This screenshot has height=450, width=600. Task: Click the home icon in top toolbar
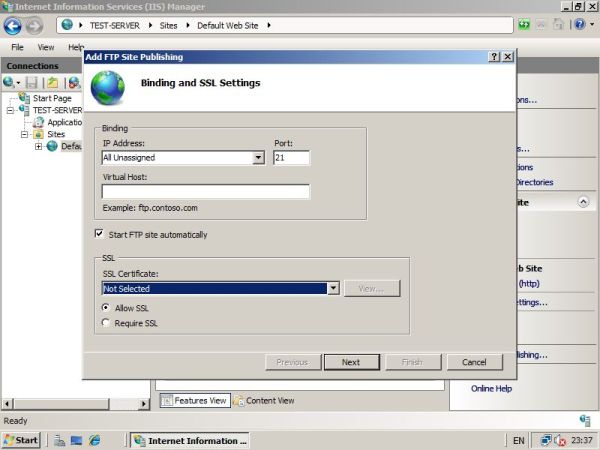(x=558, y=25)
